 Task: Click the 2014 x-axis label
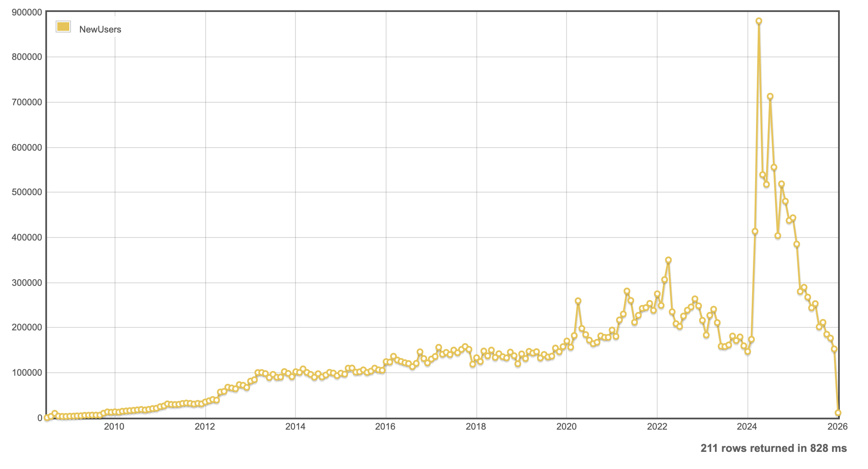(x=295, y=427)
